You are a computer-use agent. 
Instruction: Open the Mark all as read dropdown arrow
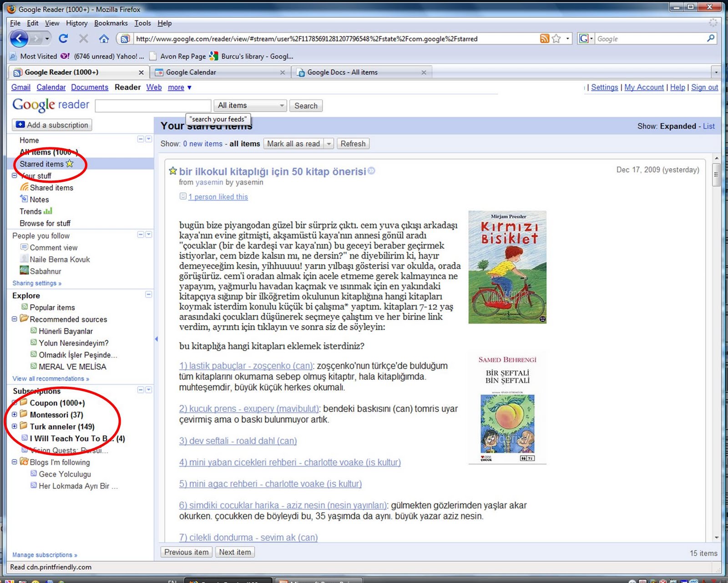[329, 144]
